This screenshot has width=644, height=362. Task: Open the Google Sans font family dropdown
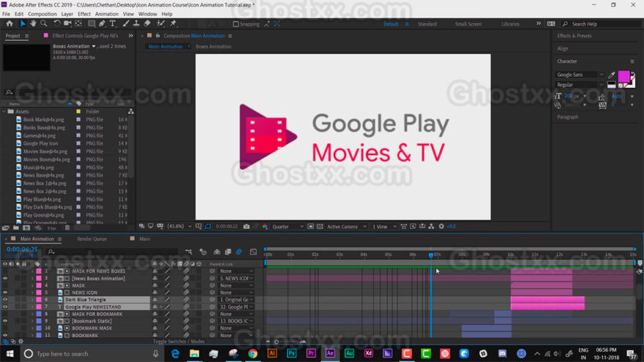click(x=580, y=75)
